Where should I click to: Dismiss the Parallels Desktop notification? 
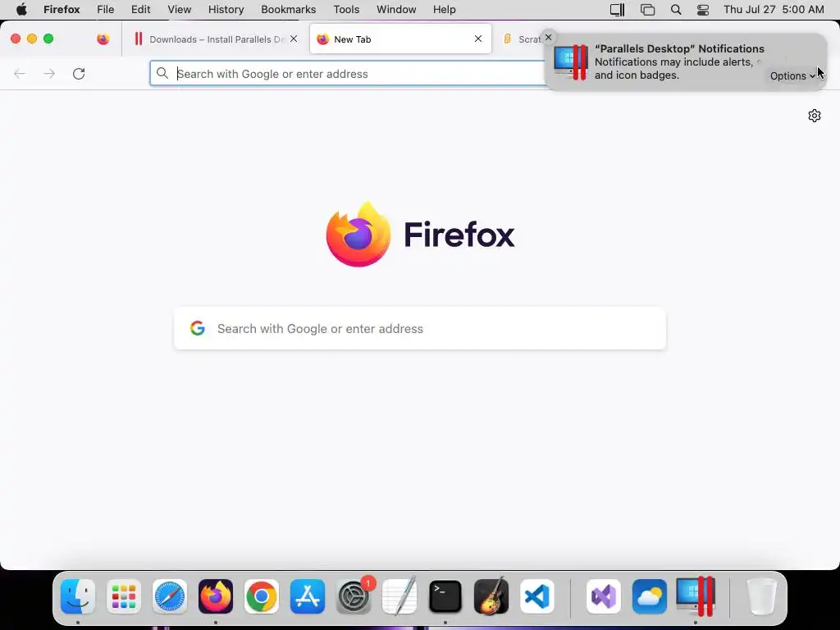click(x=548, y=38)
